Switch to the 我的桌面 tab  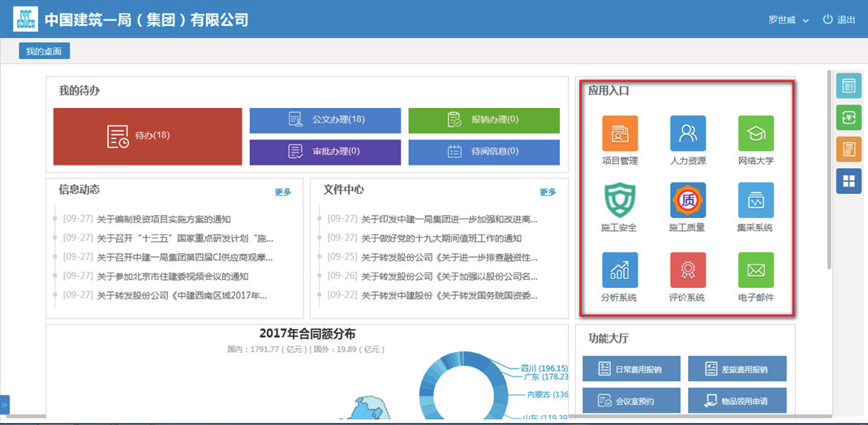pyautogui.click(x=45, y=51)
